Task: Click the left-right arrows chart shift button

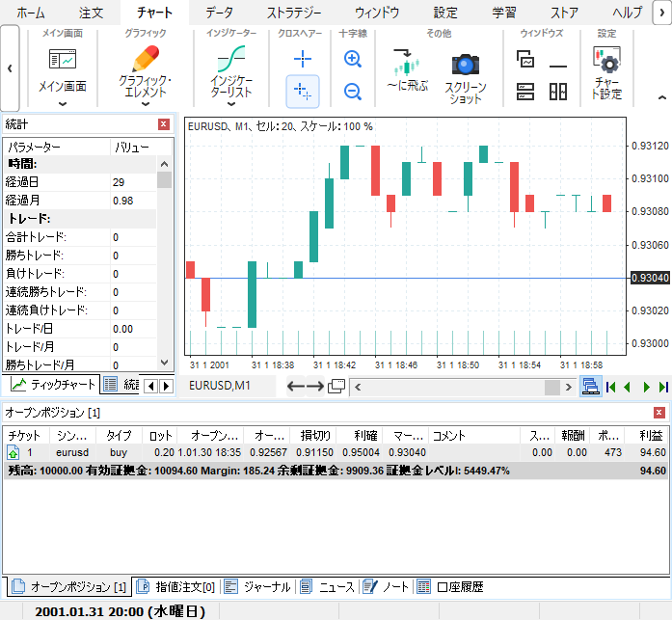Action: 305,386
